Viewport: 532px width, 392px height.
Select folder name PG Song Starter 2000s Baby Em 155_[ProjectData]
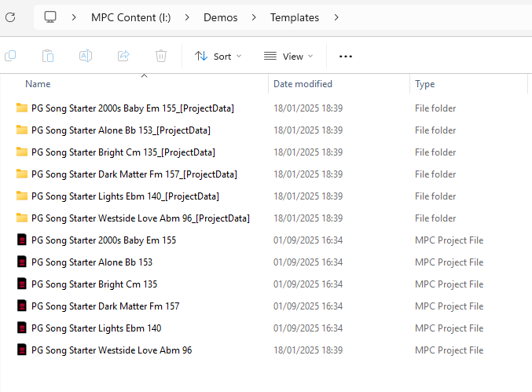click(x=133, y=108)
